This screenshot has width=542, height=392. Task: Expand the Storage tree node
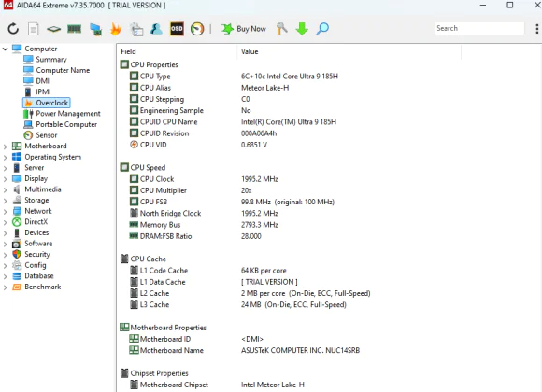pos(6,201)
